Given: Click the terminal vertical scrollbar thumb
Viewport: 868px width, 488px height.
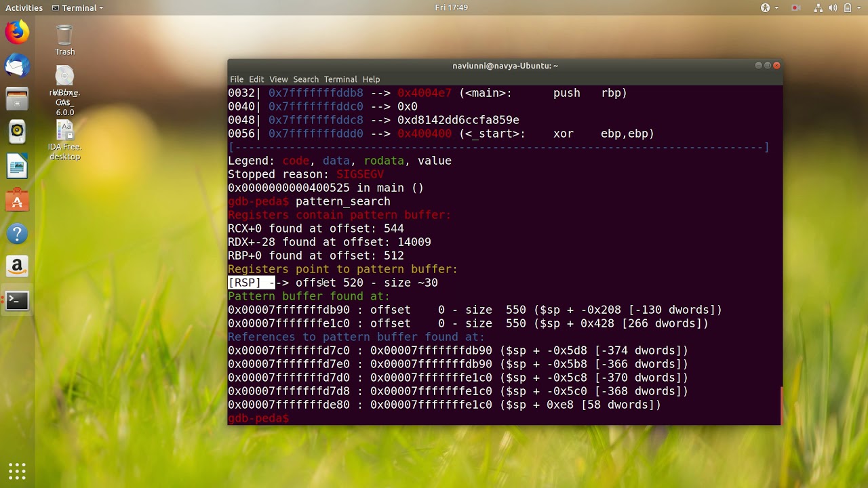Looking at the screenshot, I should [781, 405].
